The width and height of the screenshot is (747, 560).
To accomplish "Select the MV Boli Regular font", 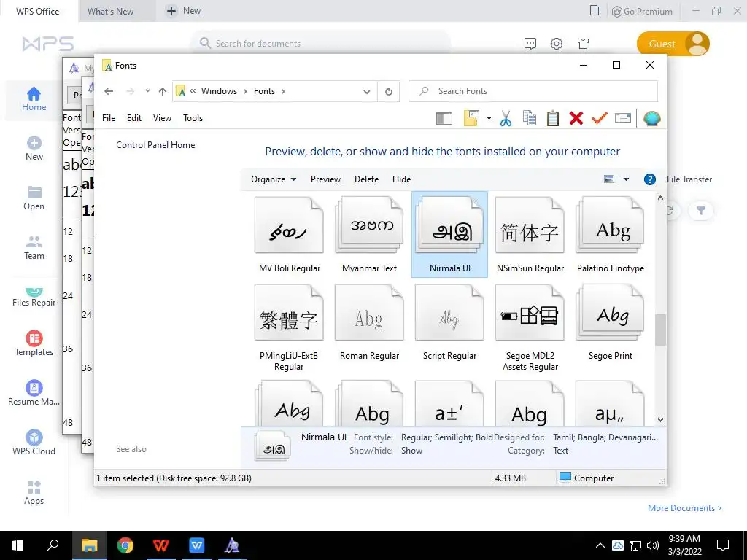I will (289, 234).
